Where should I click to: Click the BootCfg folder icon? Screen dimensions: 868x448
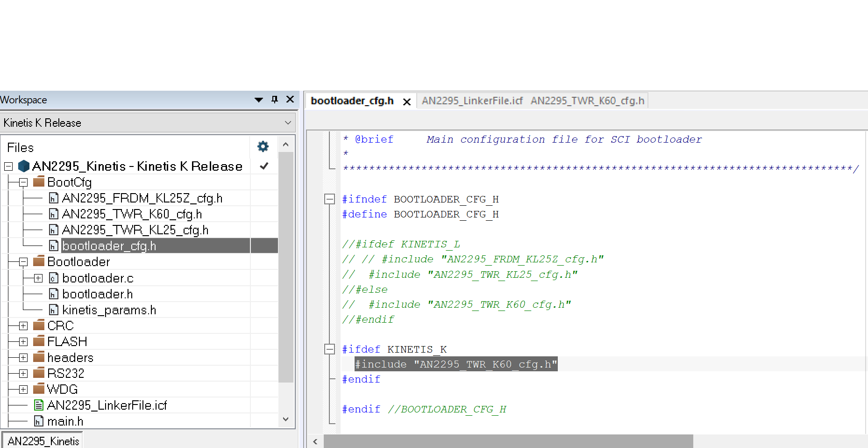(x=39, y=182)
